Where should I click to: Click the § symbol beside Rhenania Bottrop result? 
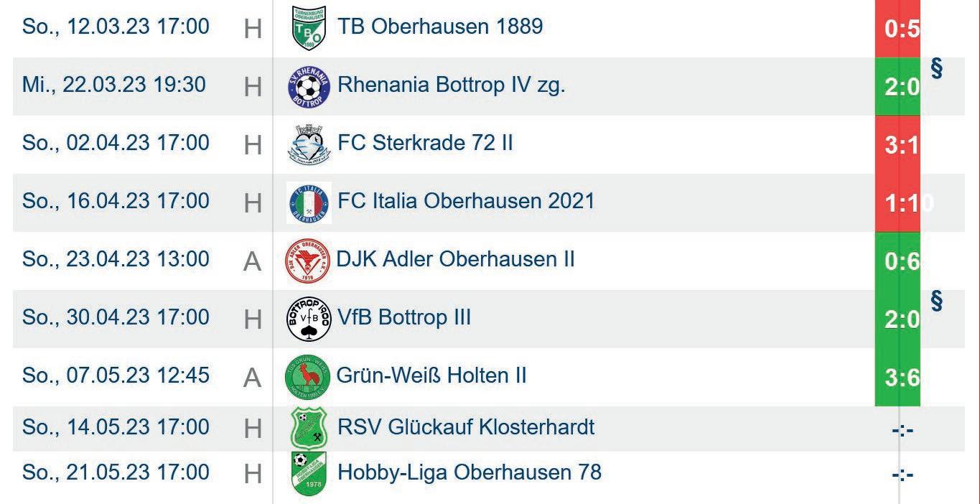pyautogui.click(x=936, y=70)
